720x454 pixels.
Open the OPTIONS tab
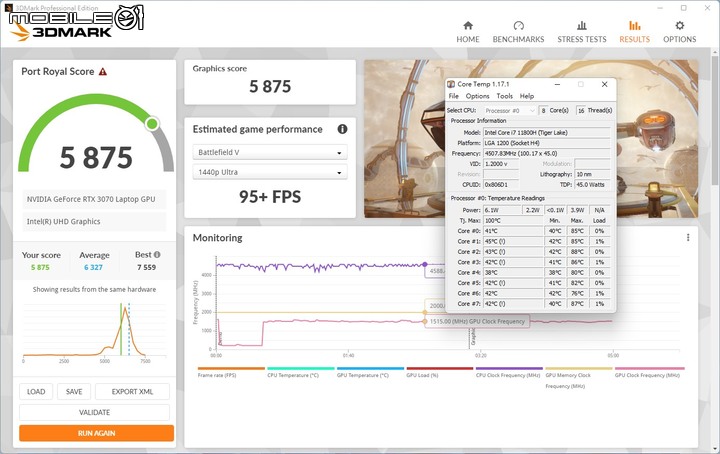pos(679,32)
